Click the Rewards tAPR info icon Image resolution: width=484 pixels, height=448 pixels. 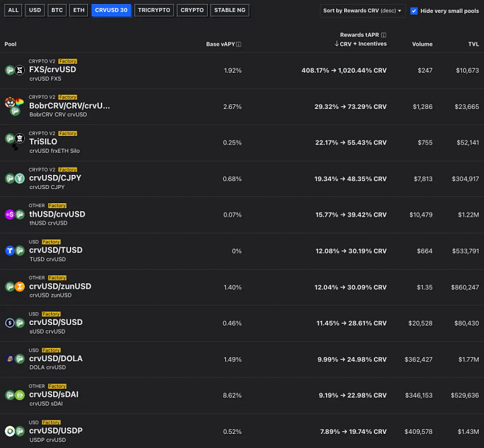tap(384, 35)
